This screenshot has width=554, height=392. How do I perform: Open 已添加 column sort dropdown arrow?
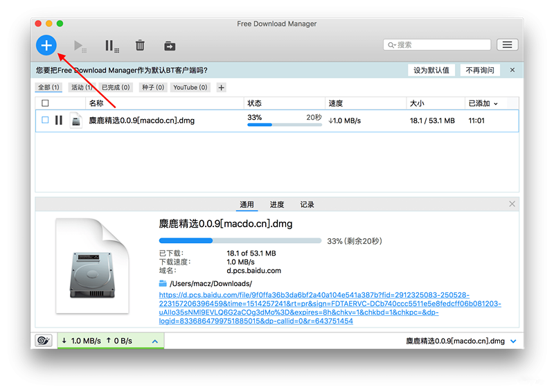point(496,104)
